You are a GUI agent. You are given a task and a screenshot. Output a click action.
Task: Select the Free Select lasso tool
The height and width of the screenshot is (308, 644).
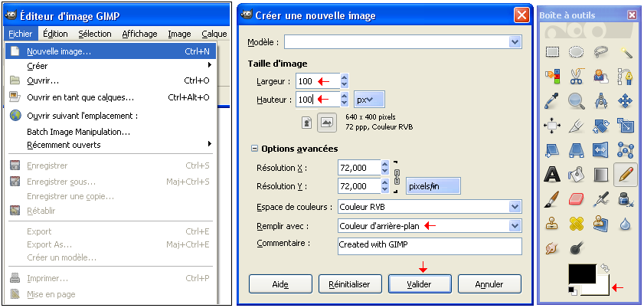pyautogui.click(x=601, y=52)
